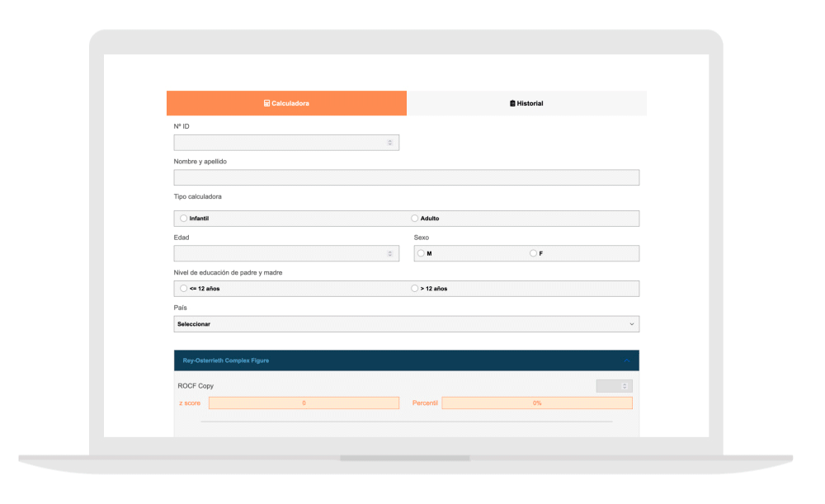Screen dimensions: 825x504
Task: Click the Nº ID spinner arrows
Action: pyautogui.click(x=390, y=143)
